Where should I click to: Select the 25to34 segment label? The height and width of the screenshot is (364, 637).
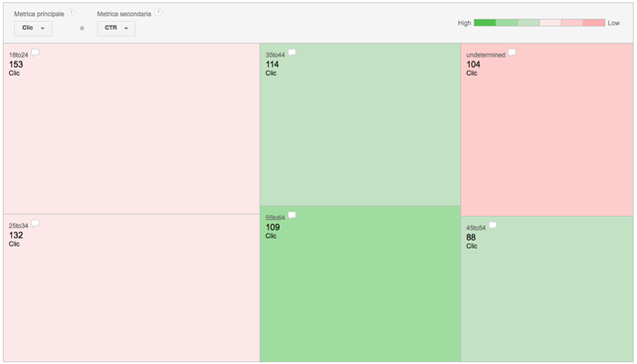pos(19,226)
